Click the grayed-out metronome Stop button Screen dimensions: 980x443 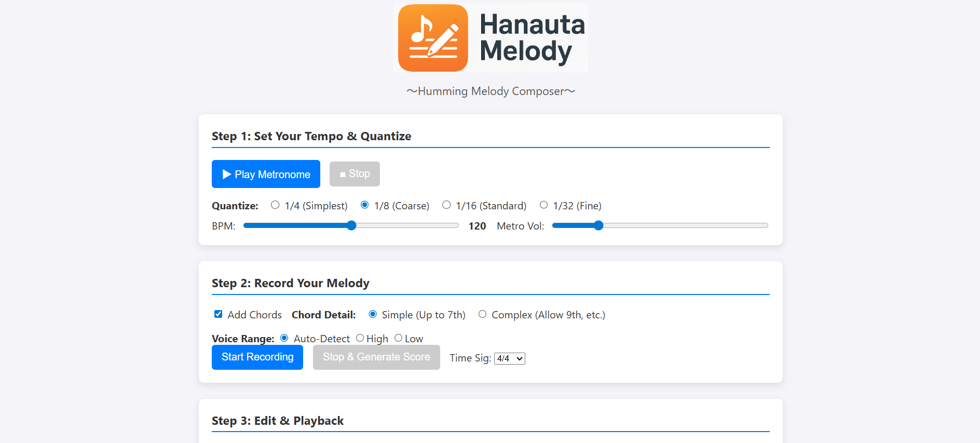tap(355, 174)
